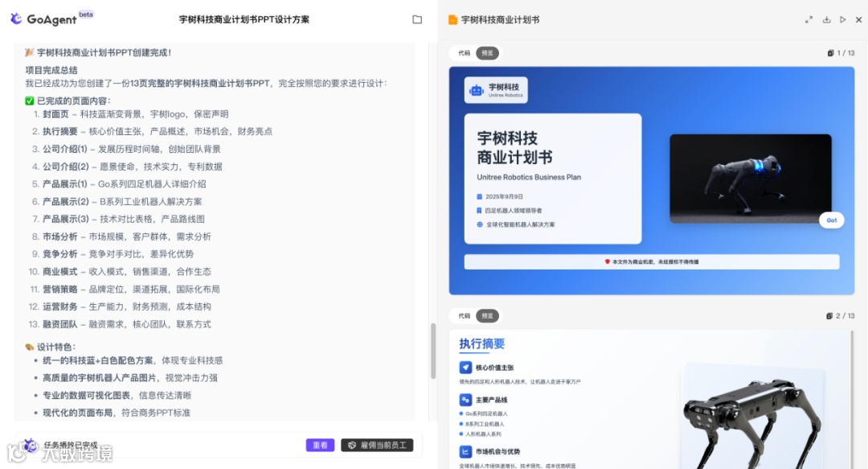Open the folder icon beside the title

pyautogui.click(x=417, y=19)
